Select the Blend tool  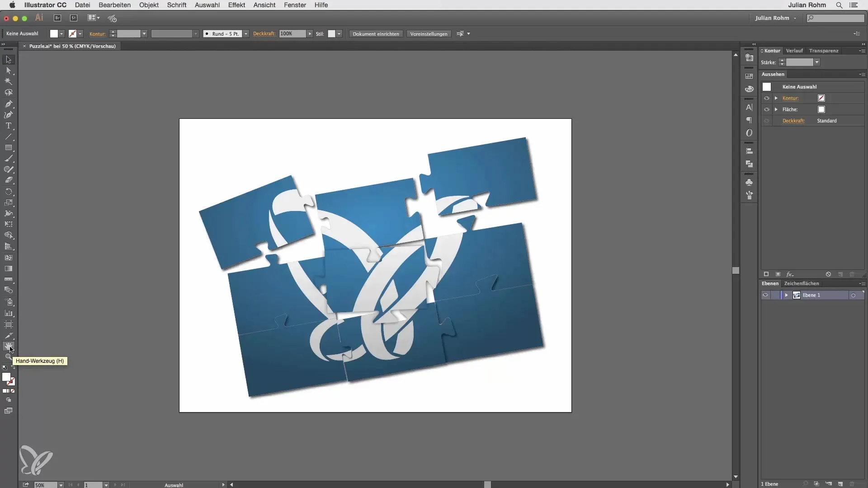tap(9, 291)
